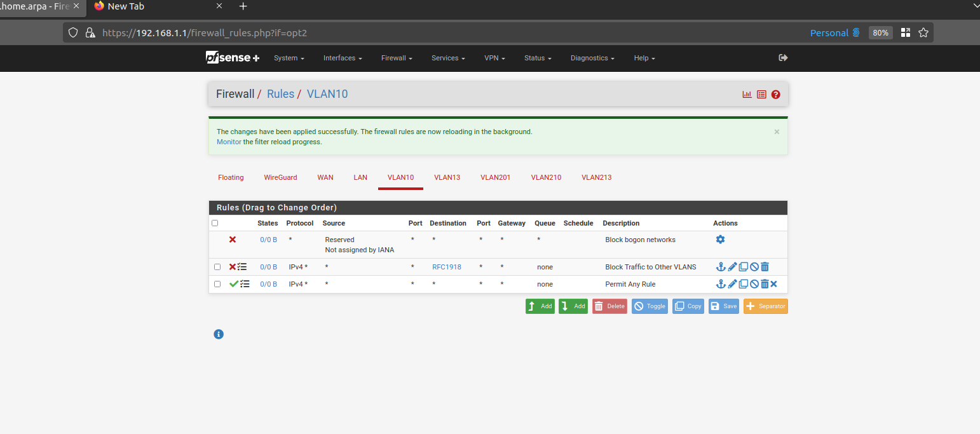The image size is (980, 434).
Task: Switch to the Floating rules tab
Action: tap(231, 177)
